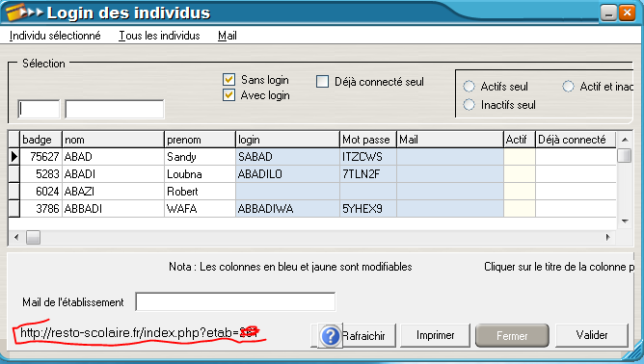Select the Actif et inactif radio button
This screenshot has width=644, height=364.
pyautogui.click(x=568, y=86)
